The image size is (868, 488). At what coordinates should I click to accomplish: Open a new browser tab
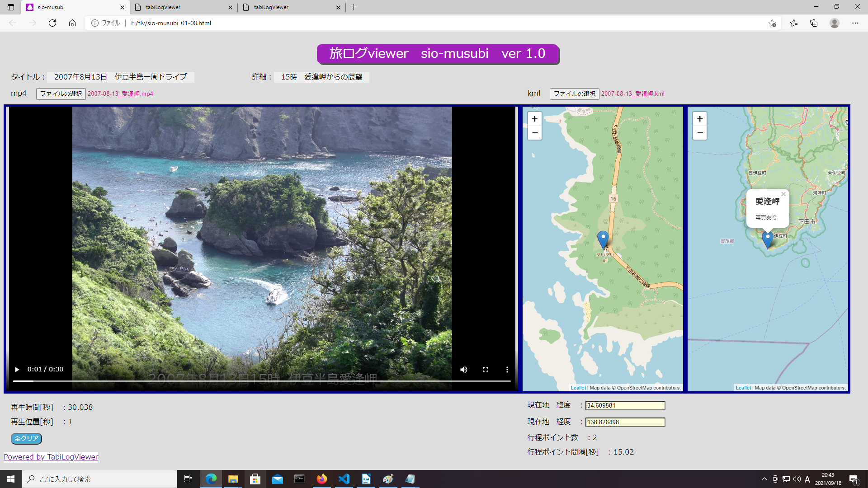(354, 7)
